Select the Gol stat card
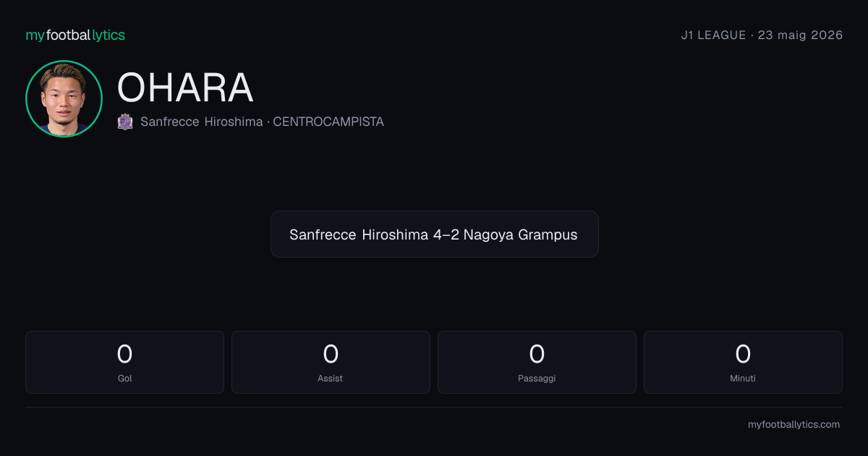The image size is (868, 456). point(124,362)
